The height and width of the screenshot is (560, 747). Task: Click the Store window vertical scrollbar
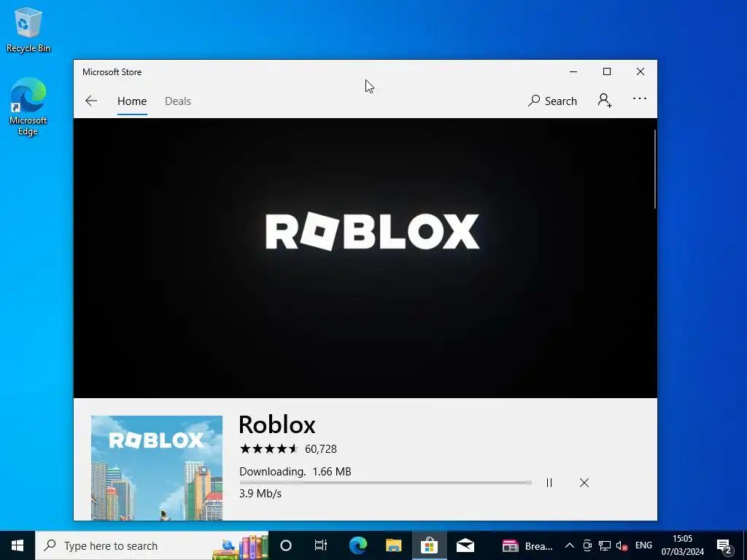coord(655,169)
